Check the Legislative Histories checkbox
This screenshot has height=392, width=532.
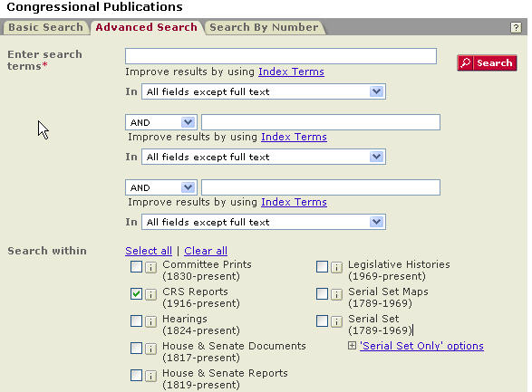[322, 267]
